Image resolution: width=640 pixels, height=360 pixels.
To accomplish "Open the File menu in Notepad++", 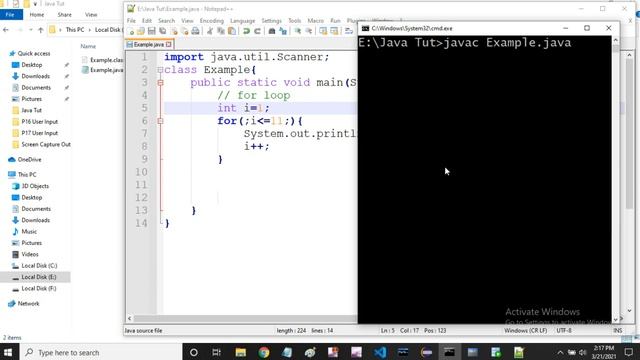I will click(131, 21).
